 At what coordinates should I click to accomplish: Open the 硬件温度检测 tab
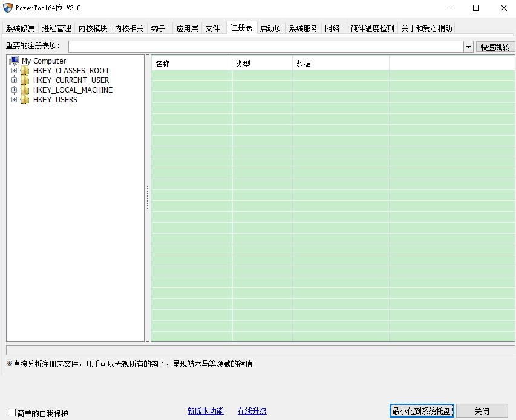click(371, 28)
